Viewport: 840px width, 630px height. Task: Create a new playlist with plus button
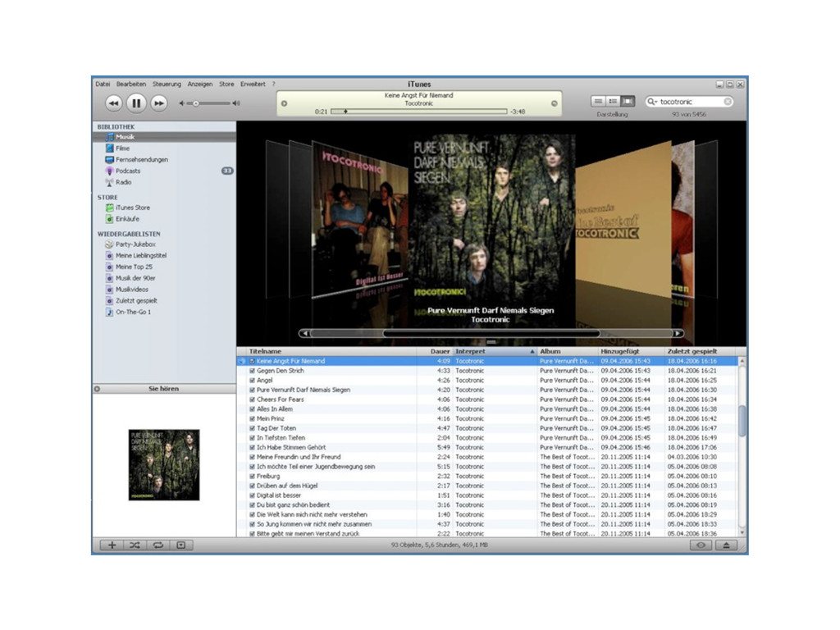point(112,545)
